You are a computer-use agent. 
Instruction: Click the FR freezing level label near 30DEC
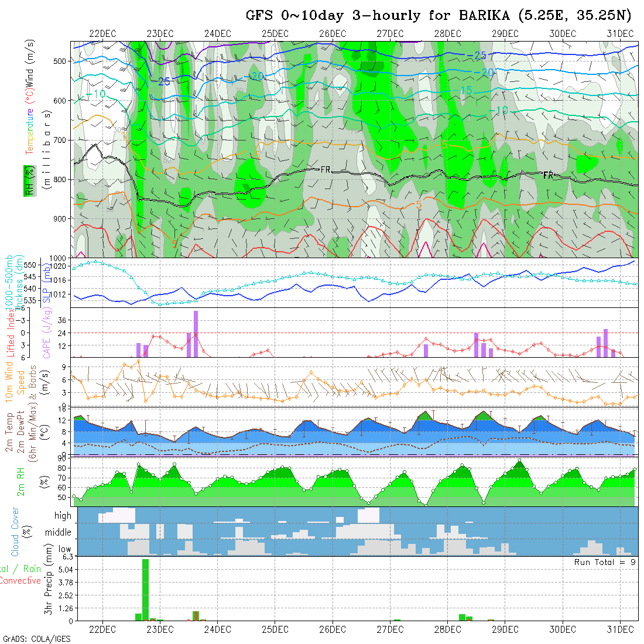tap(548, 175)
